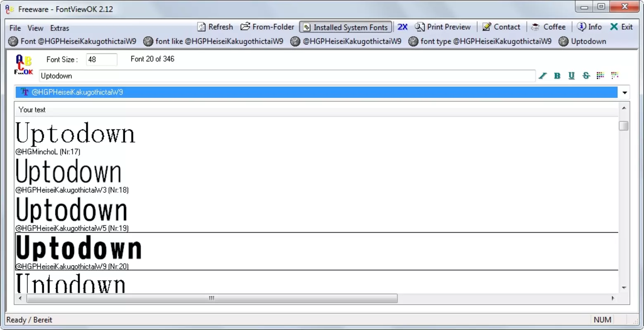Select the @HGPHeiseiKakugothictaiW3 font sample
The image size is (644, 330).
(x=69, y=171)
